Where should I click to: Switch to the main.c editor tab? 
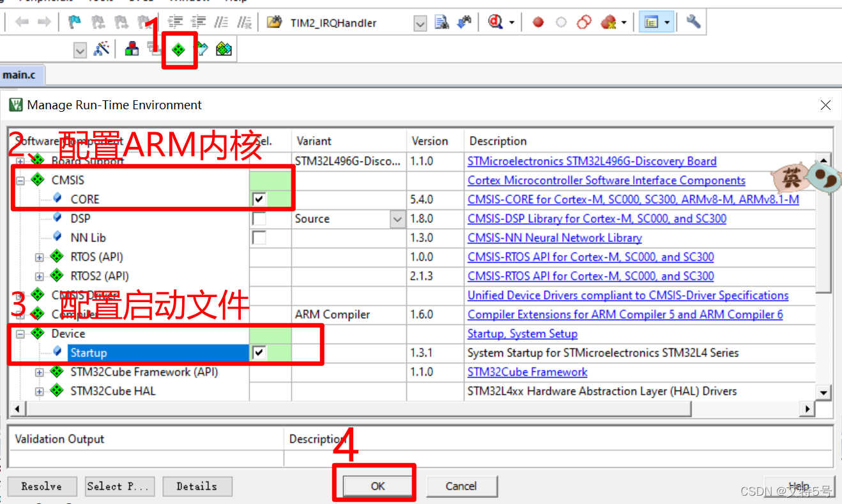coord(22,75)
